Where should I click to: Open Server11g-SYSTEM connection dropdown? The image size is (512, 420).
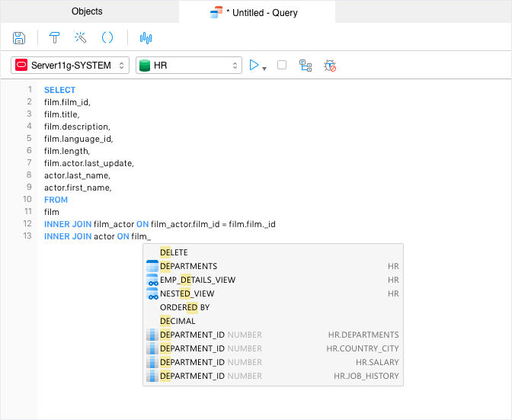tap(70, 66)
